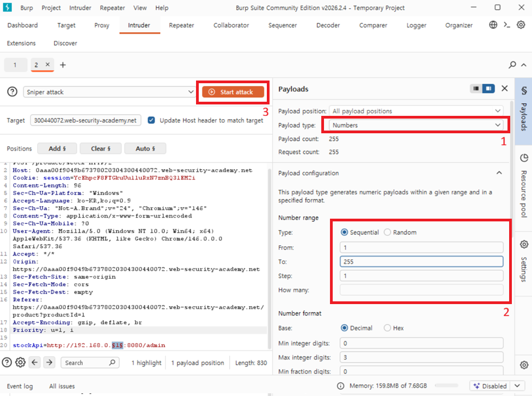Click the gear at bottom of sidebar
532x396 pixels.
(524, 365)
